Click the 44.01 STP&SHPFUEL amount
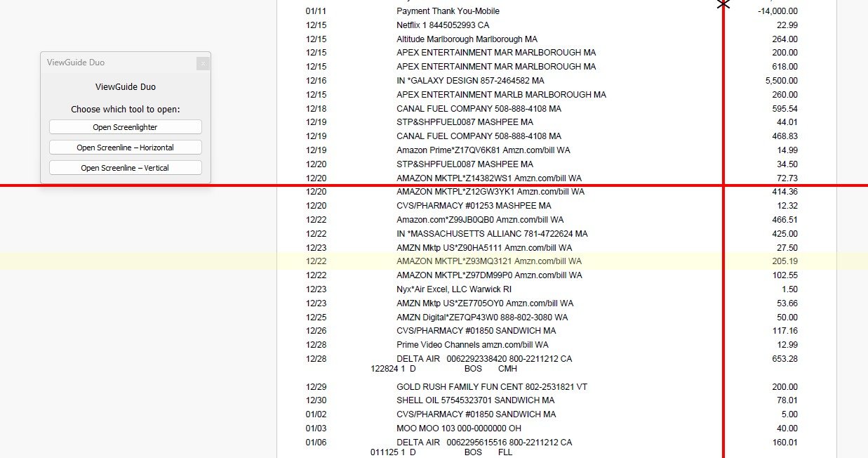The image size is (868, 458). coord(787,122)
